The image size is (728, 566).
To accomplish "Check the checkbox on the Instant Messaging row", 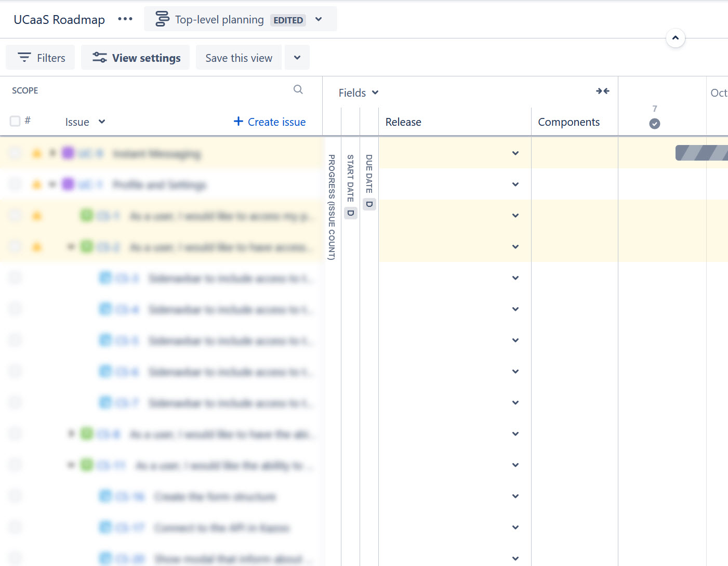I will point(15,153).
